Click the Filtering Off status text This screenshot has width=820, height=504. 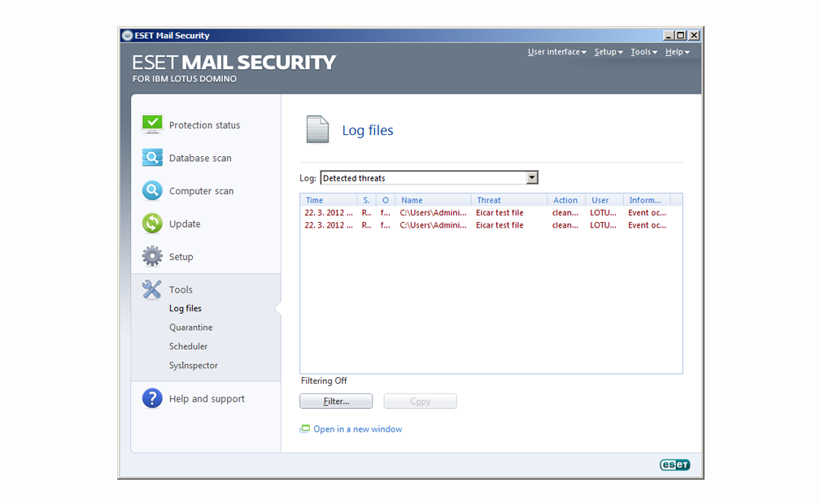(324, 380)
